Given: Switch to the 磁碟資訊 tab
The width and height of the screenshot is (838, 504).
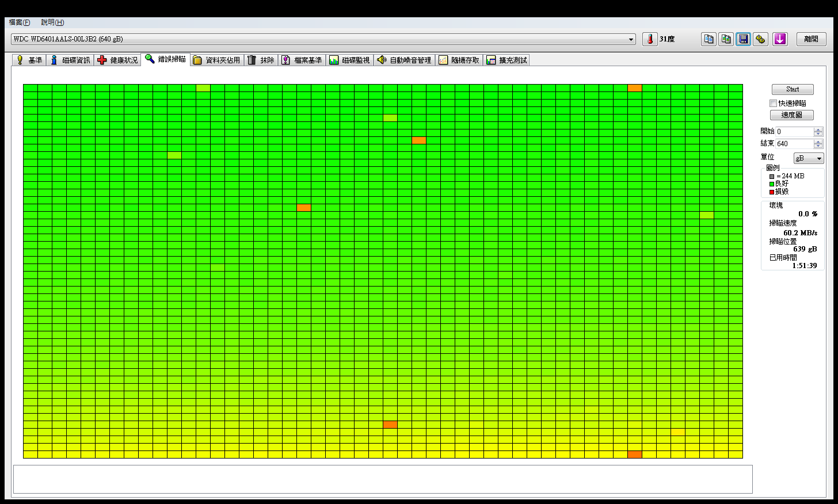Looking at the screenshot, I should tap(70, 60).
